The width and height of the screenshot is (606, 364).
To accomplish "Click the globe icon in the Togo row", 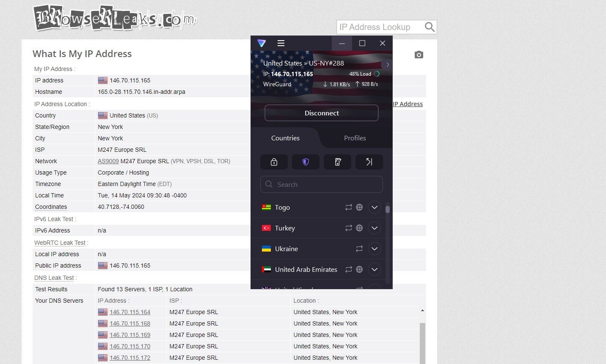I will tap(359, 207).
